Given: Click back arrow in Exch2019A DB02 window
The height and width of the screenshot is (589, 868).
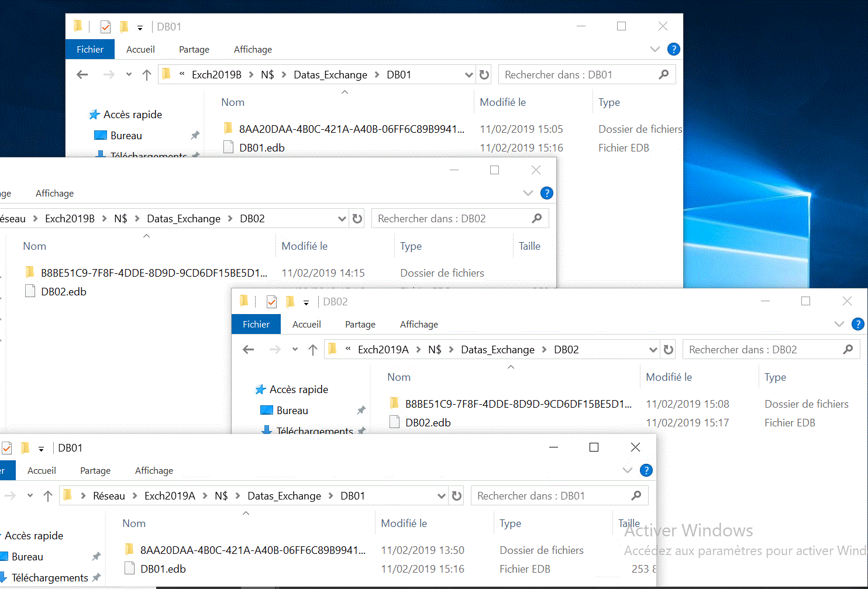Looking at the screenshot, I should coord(249,350).
